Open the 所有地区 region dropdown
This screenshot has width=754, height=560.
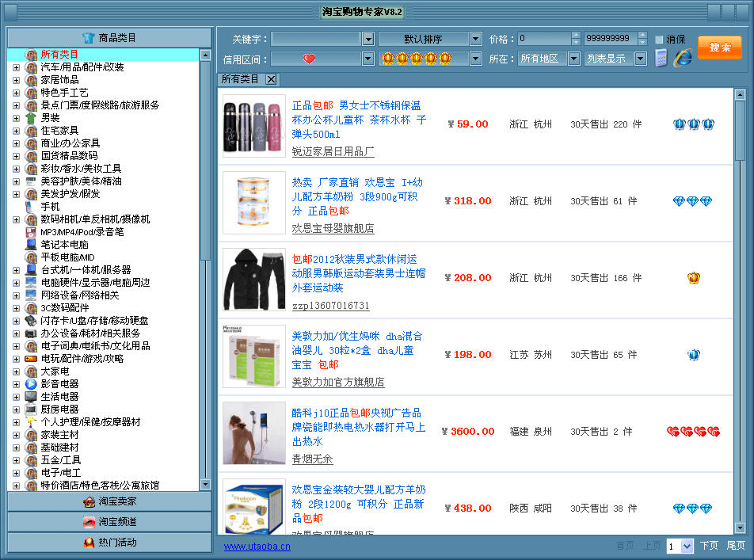click(x=574, y=59)
